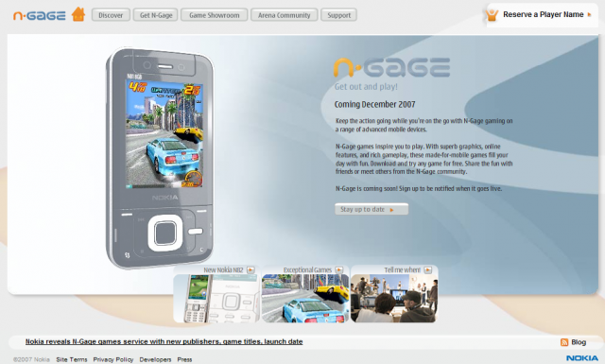The width and height of the screenshot is (605, 364).
Task: Open the Blog link
Action: click(x=579, y=342)
